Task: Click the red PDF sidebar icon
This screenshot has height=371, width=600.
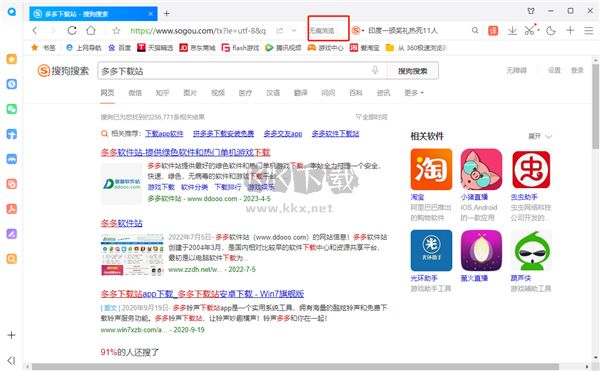Action: point(11,209)
